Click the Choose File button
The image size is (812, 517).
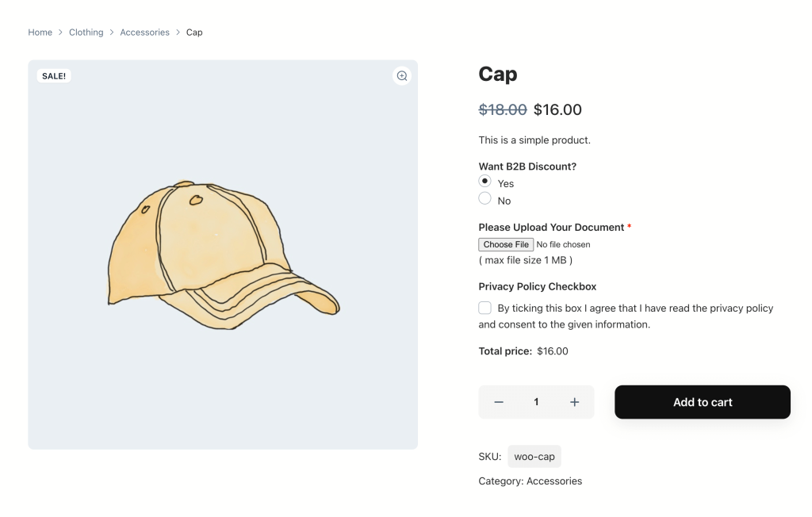(506, 244)
